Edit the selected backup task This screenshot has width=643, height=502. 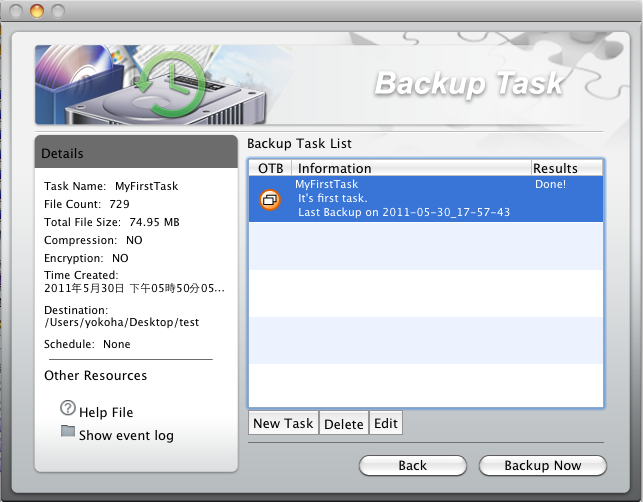click(385, 423)
